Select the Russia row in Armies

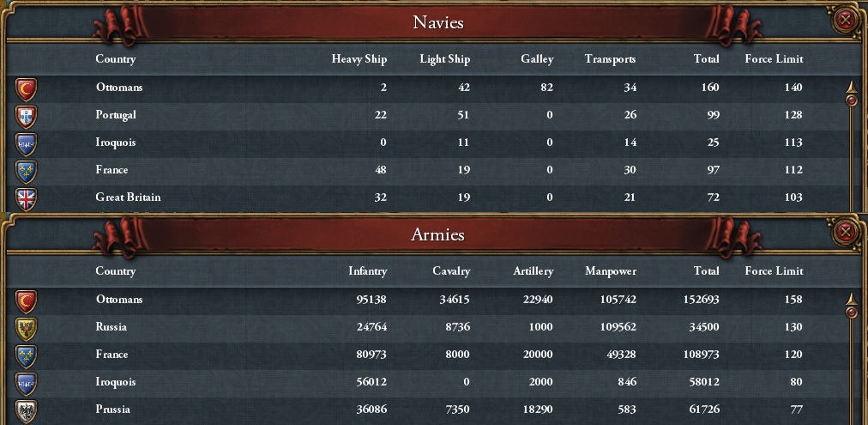(429, 327)
